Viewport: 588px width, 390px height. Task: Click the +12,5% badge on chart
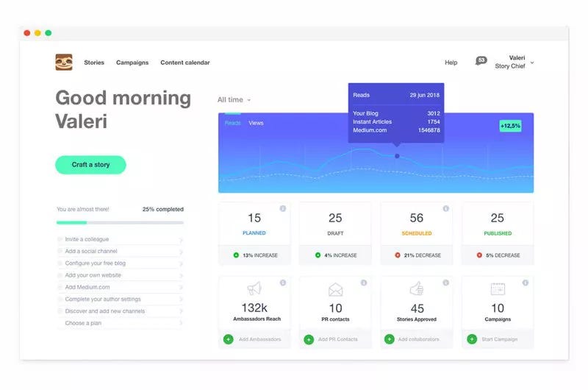(x=510, y=126)
